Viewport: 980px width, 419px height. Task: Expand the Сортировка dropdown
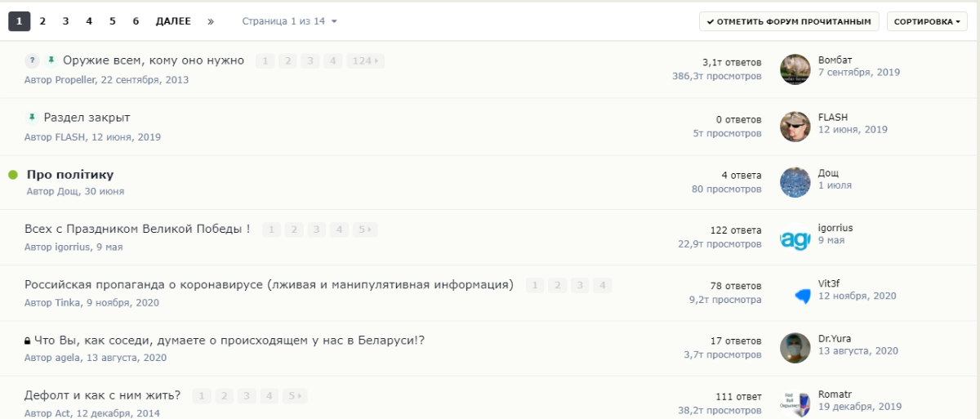click(928, 21)
